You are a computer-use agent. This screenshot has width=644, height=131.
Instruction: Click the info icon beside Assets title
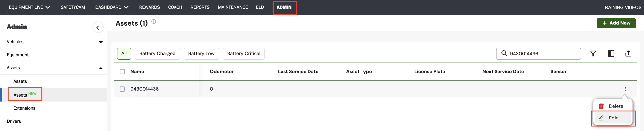coord(154,22)
